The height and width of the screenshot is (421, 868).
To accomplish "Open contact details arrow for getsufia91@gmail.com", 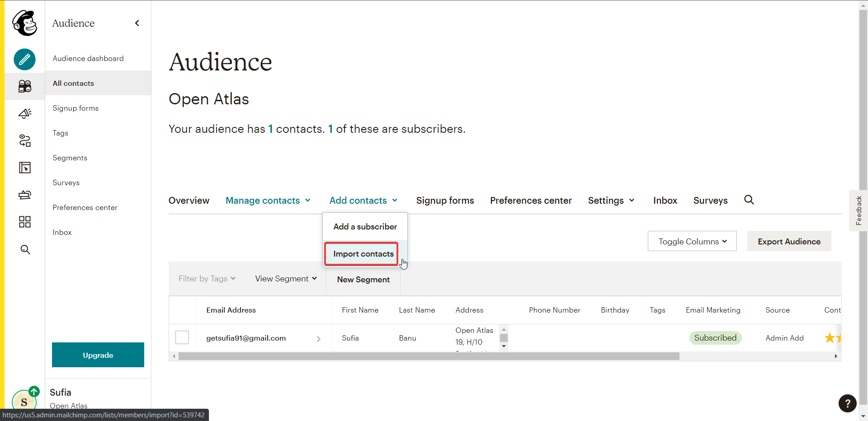I will point(319,338).
